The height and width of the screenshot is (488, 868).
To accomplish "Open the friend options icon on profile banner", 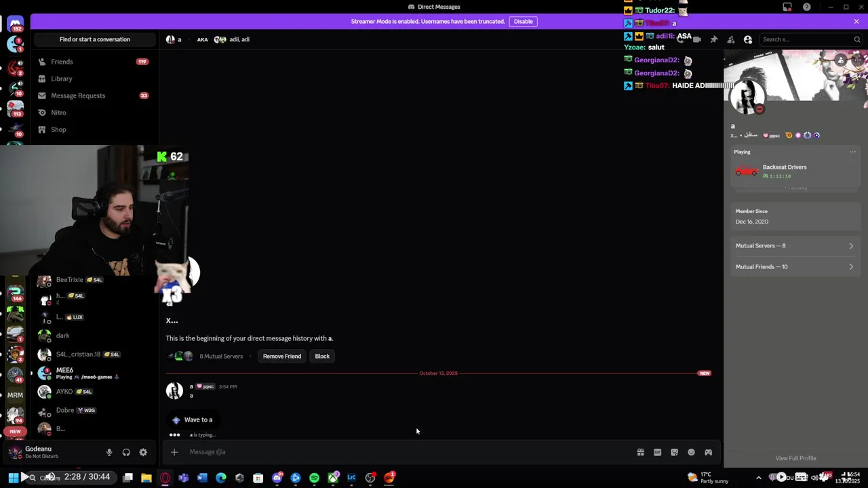I will [841, 60].
